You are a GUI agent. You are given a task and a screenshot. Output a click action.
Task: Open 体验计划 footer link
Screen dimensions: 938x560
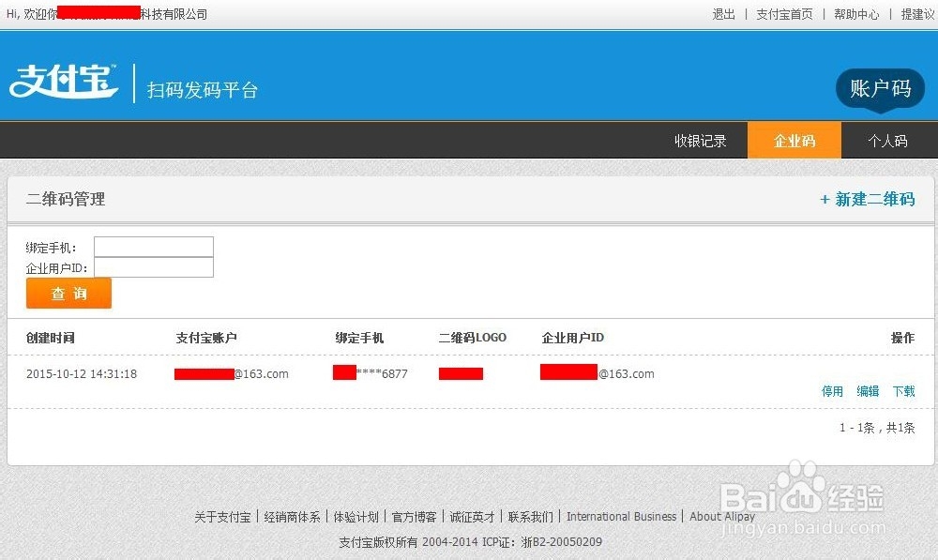point(356,517)
